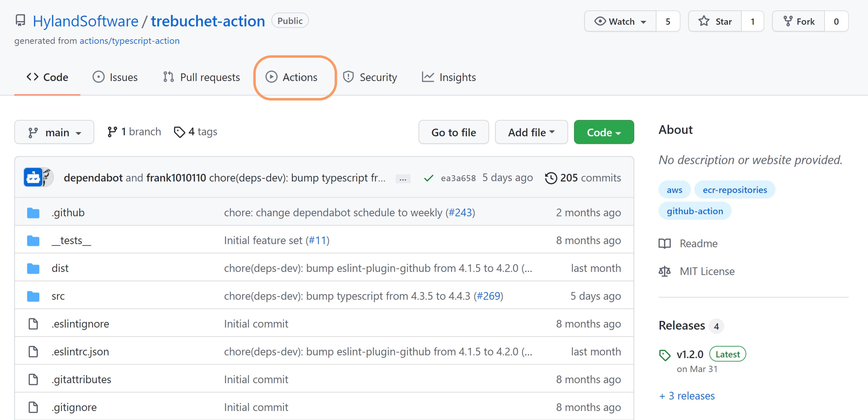Click the MIT License scales icon

pos(664,271)
